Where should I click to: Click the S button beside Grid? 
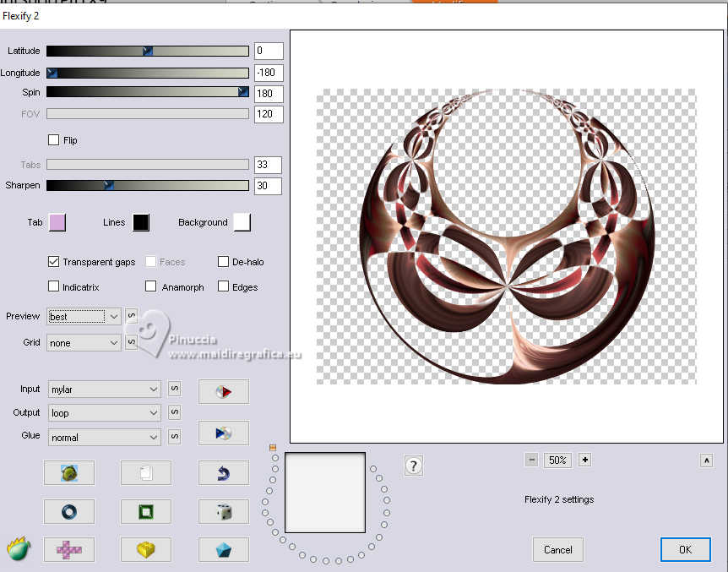[x=132, y=342]
